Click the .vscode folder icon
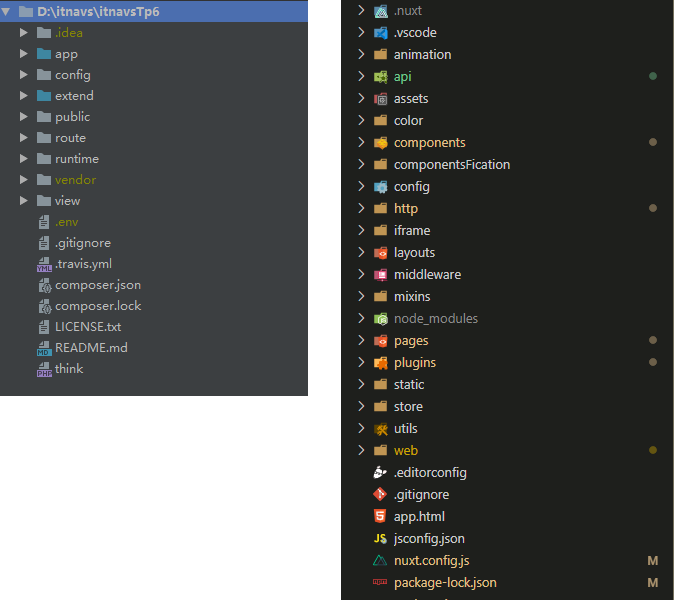The width and height of the screenshot is (674, 600). (x=380, y=33)
